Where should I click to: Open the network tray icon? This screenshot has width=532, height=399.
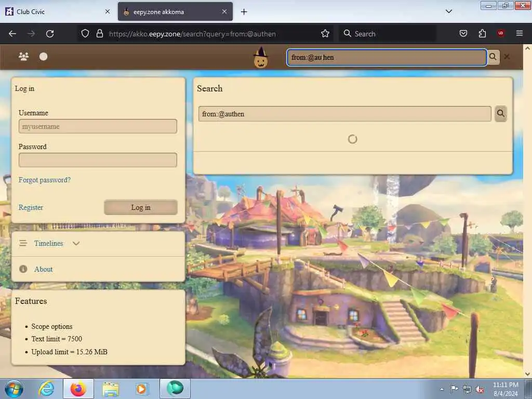467,389
